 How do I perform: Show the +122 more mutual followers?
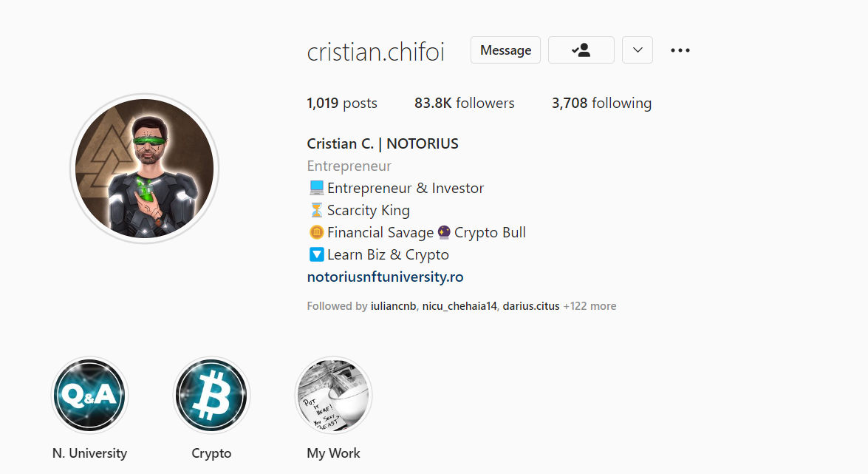tap(590, 306)
